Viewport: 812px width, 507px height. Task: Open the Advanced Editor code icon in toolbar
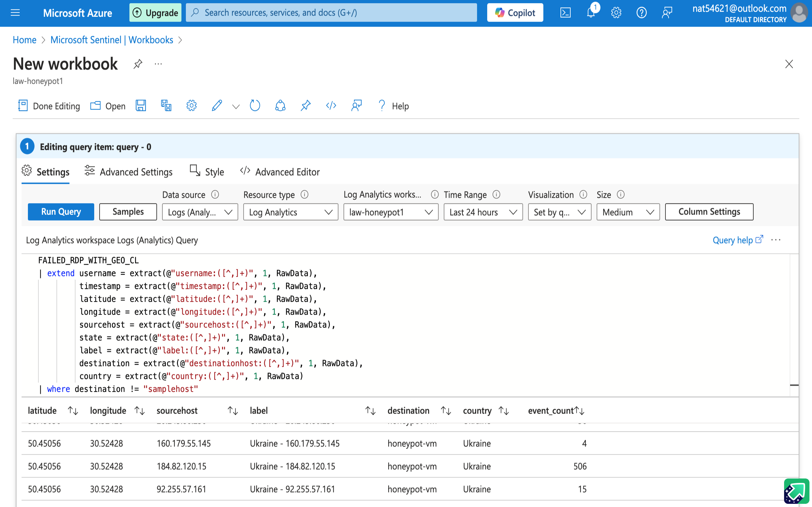click(331, 106)
